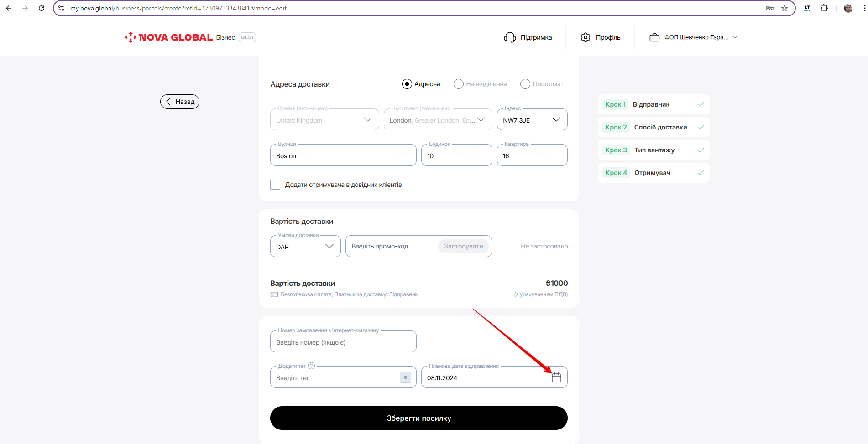Open support via headset icon
The height and width of the screenshot is (444, 868).
509,37
